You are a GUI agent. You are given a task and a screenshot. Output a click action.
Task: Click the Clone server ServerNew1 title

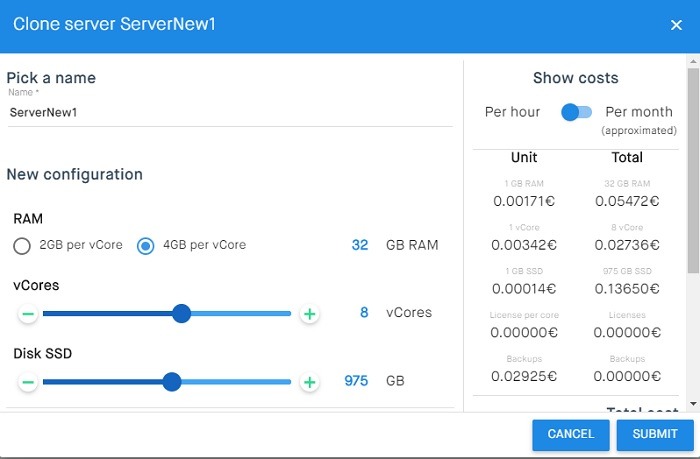tap(114, 24)
